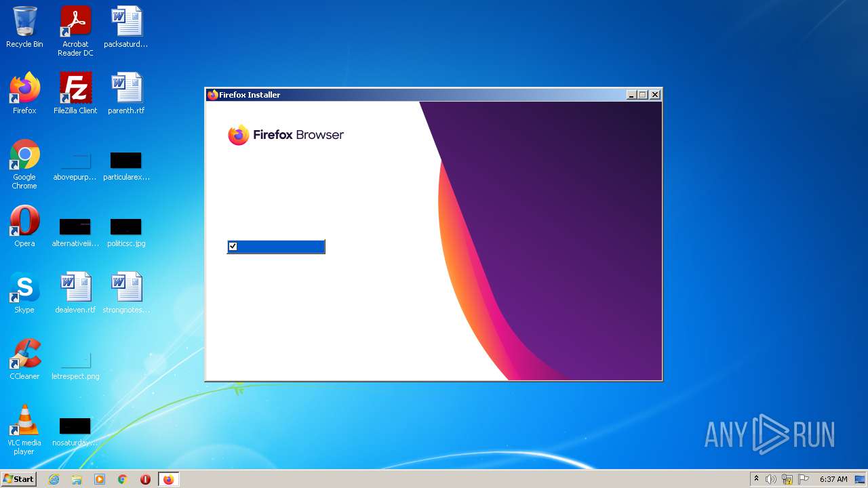The height and width of the screenshot is (488, 868).
Task: Open Windows Explorer from the taskbar
Action: point(77,479)
